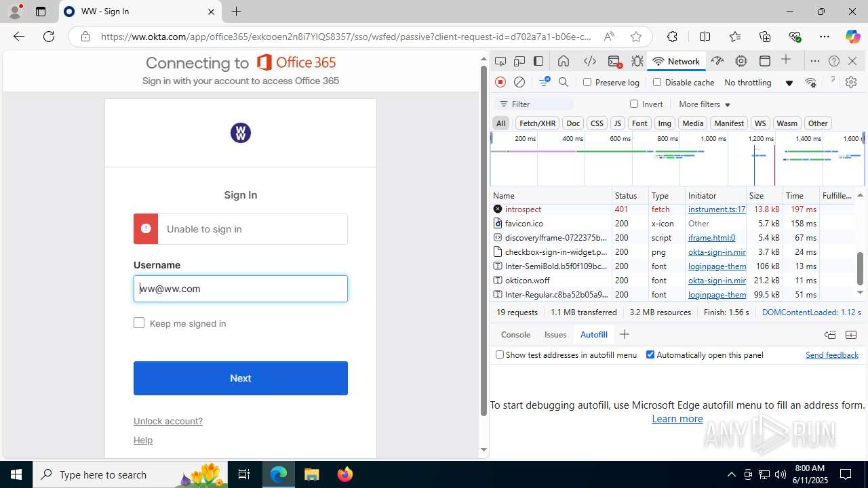Click the network overview timeline

(x=677, y=159)
